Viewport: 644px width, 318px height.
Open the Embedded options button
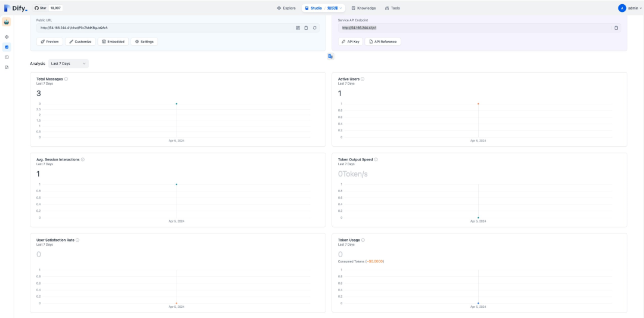(113, 42)
